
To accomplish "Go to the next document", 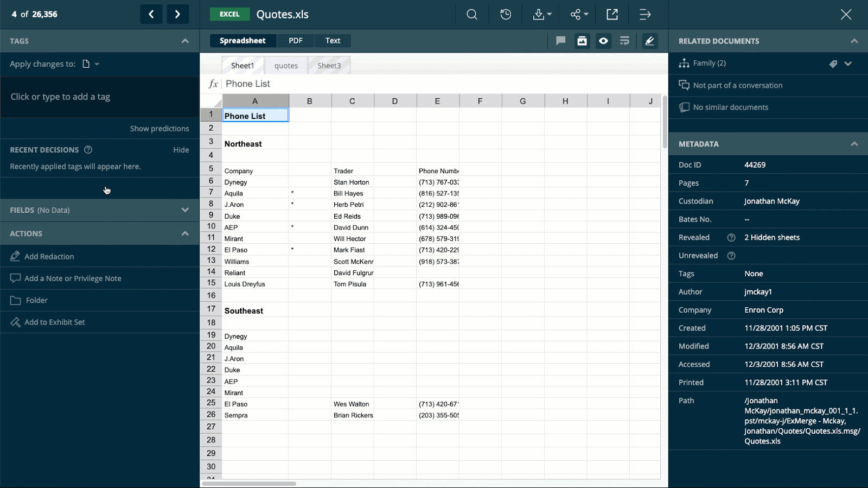I will pyautogui.click(x=177, y=14).
